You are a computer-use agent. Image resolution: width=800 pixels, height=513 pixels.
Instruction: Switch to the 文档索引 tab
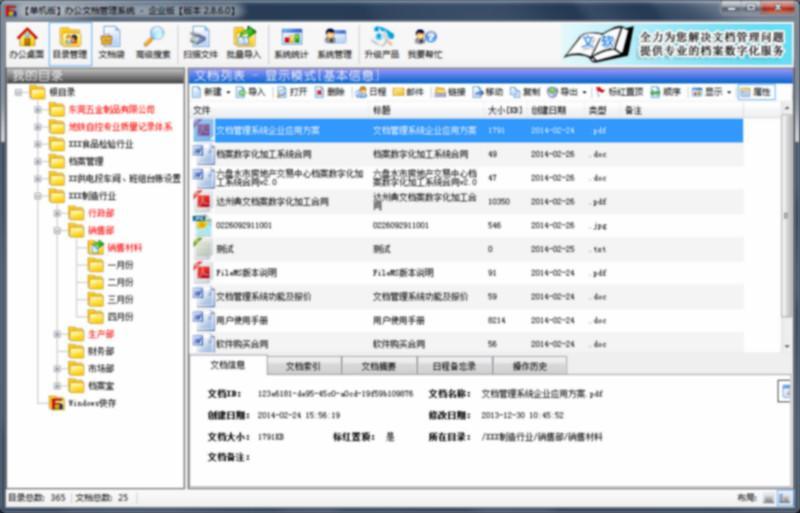pyautogui.click(x=303, y=366)
